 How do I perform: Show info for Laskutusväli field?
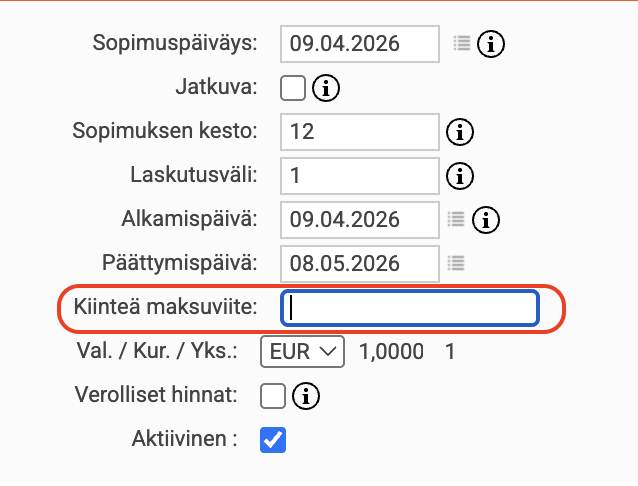coord(459,176)
